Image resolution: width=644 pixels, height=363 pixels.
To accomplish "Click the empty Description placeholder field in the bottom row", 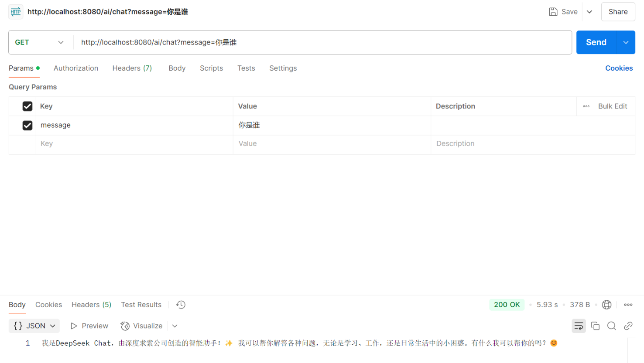I will (533, 144).
